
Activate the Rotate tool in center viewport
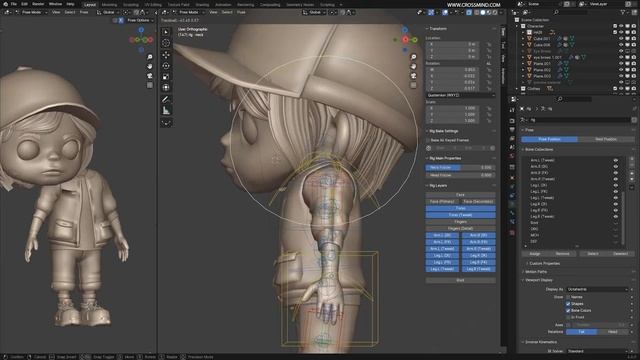coord(166,65)
